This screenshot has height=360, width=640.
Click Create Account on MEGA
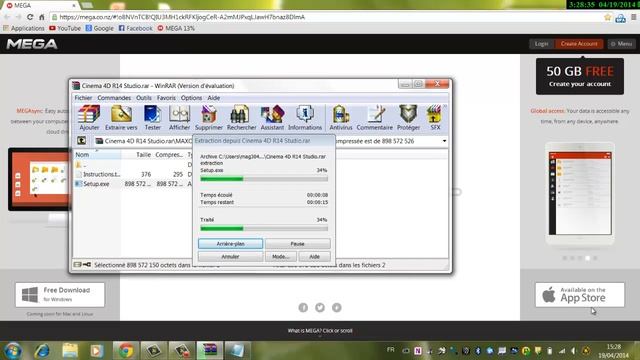click(x=579, y=44)
